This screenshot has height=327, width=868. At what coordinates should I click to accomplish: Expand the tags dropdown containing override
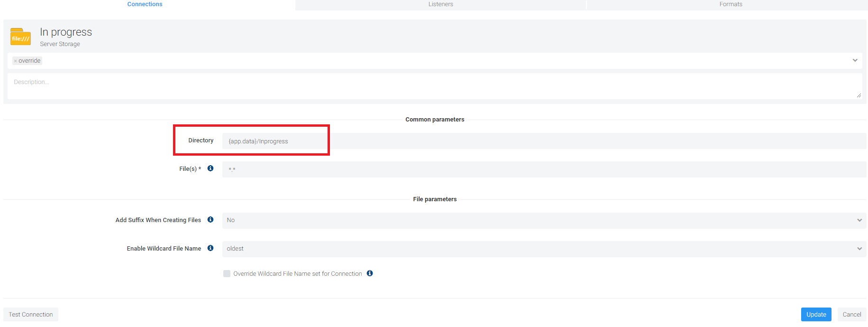pyautogui.click(x=855, y=61)
